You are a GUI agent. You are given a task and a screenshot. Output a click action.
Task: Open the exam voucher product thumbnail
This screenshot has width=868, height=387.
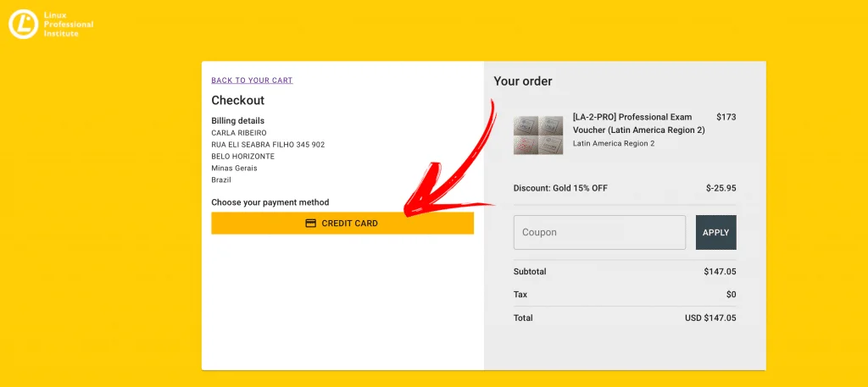point(538,135)
